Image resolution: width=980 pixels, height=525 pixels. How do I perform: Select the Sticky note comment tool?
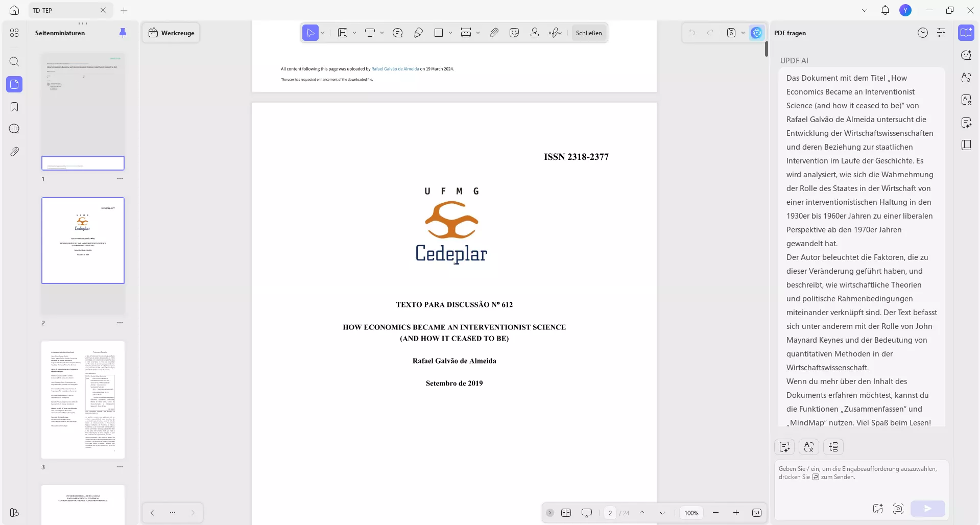[398, 32]
